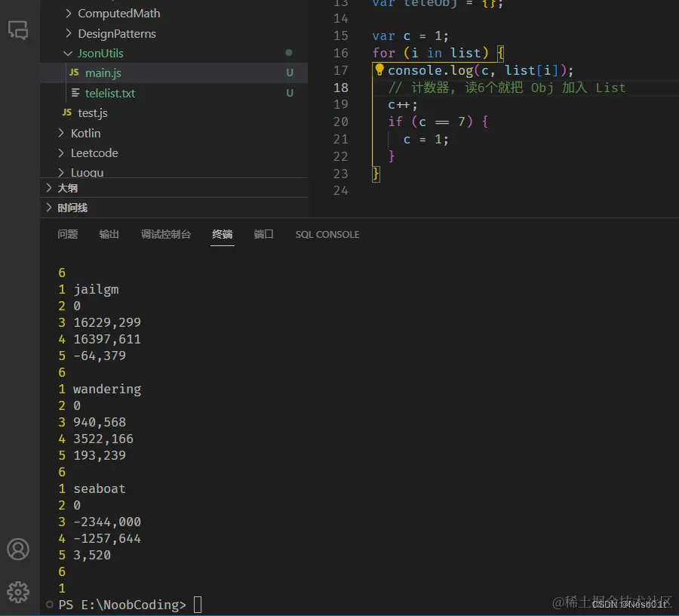Click line number 20 in the gutter
The height and width of the screenshot is (616, 679).
[341, 122]
